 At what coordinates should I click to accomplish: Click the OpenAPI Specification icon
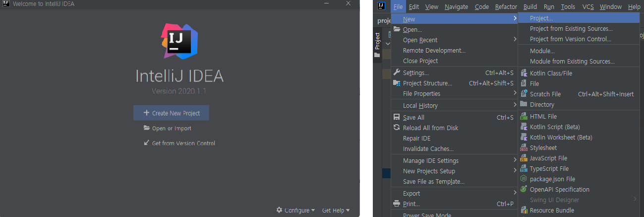pyautogui.click(x=524, y=189)
